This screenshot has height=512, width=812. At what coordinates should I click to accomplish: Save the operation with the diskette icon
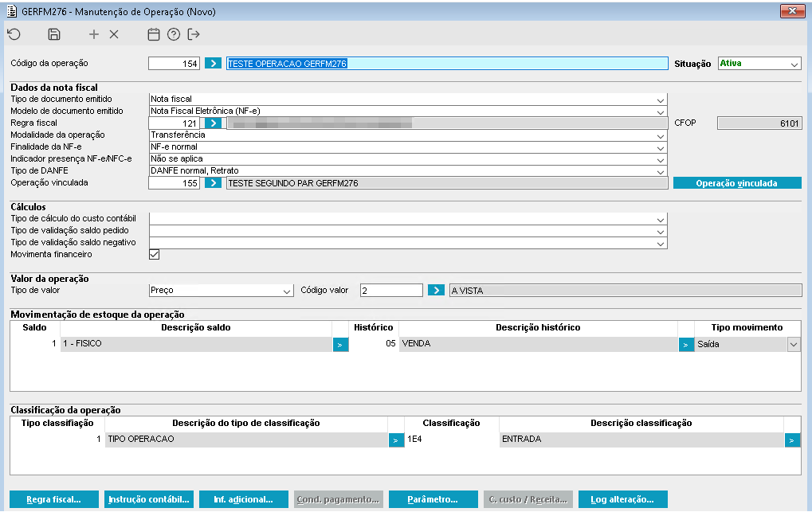coord(54,34)
